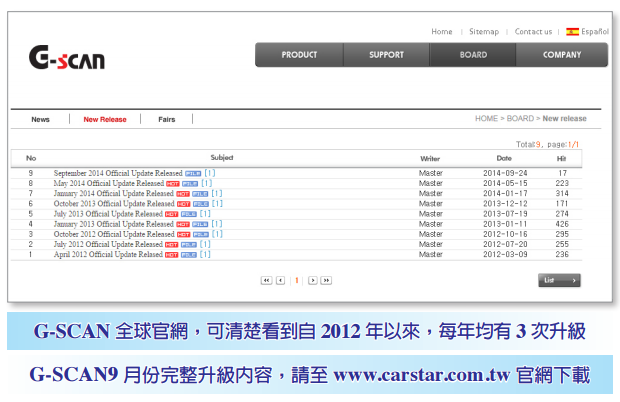Open May 2014 Official Update Released
Image resolution: width=620 pixels, height=402 pixels.
click(x=109, y=184)
